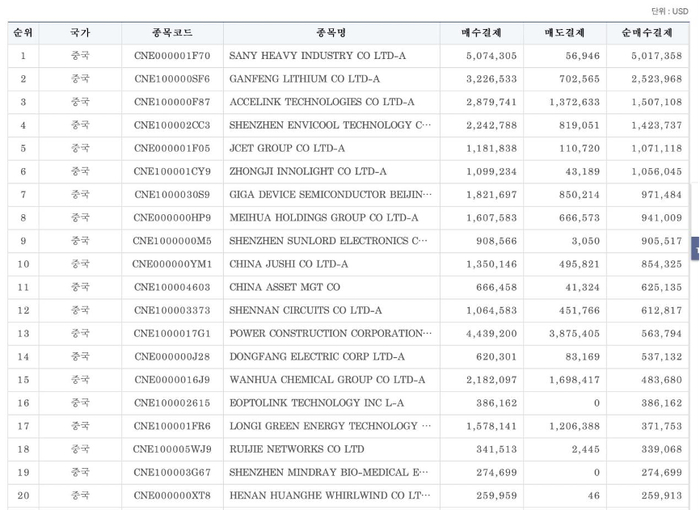Image resolution: width=700 pixels, height=510 pixels.
Task: Select GANFENG LITHIUM CO LTD-A name
Action: pyautogui.click(x=304, y=79)
